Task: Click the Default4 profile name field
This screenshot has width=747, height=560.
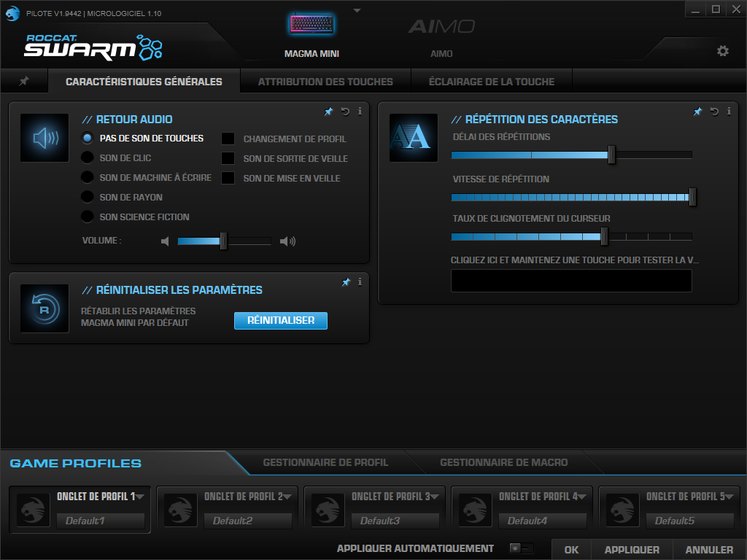Action: pyautogui.click(x=542, y=521)
